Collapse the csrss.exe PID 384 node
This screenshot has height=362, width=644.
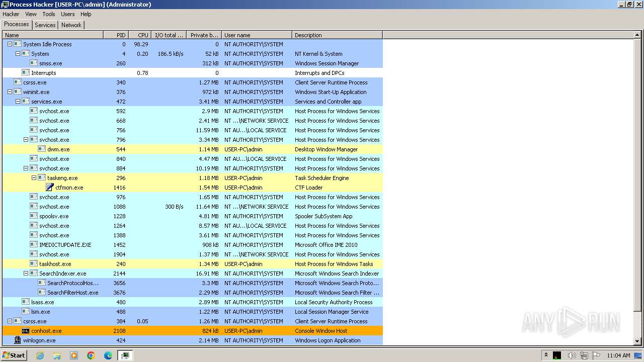tap(10, 321)
